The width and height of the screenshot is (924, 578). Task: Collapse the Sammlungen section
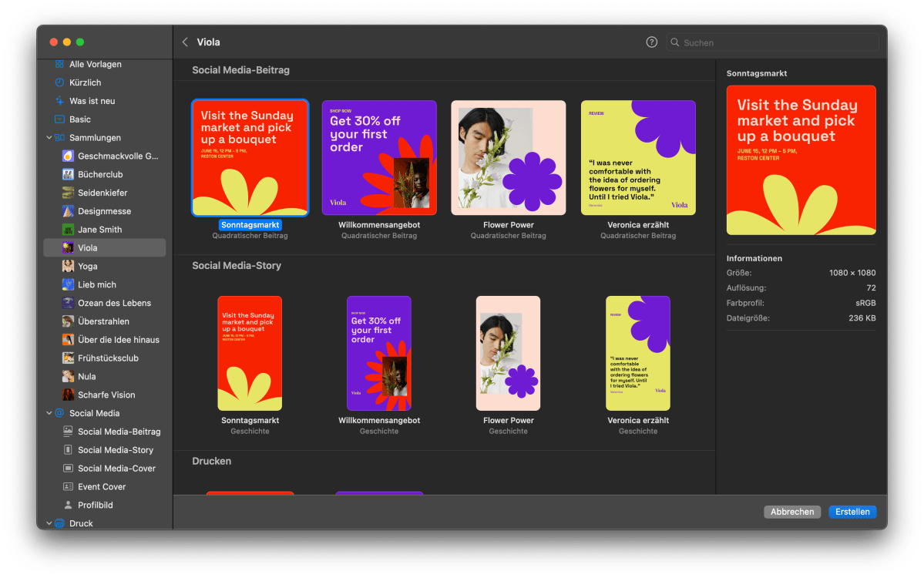[x=49, y=138]
